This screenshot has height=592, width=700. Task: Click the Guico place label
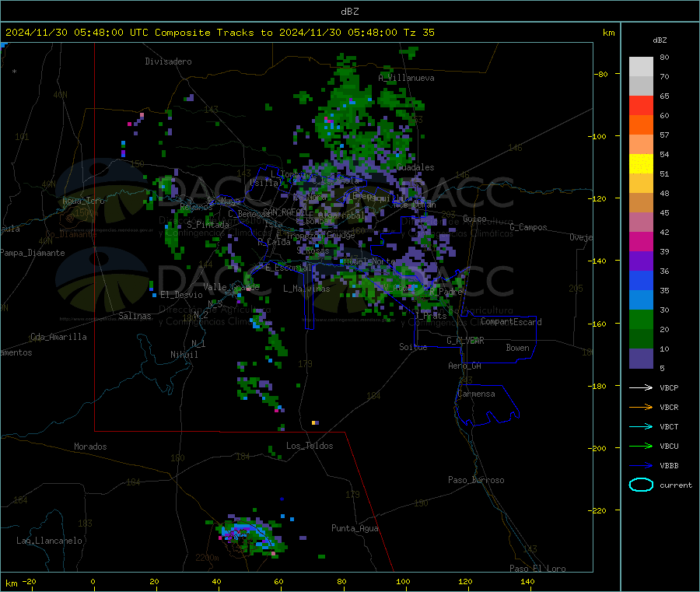[x=474, y=219]
